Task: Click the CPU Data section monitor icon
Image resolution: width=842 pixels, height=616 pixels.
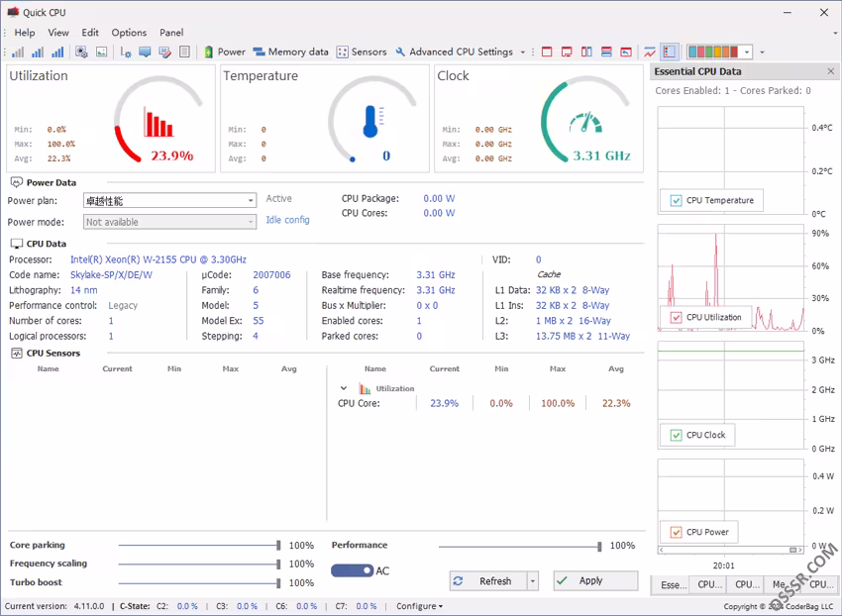Action: 17,244
